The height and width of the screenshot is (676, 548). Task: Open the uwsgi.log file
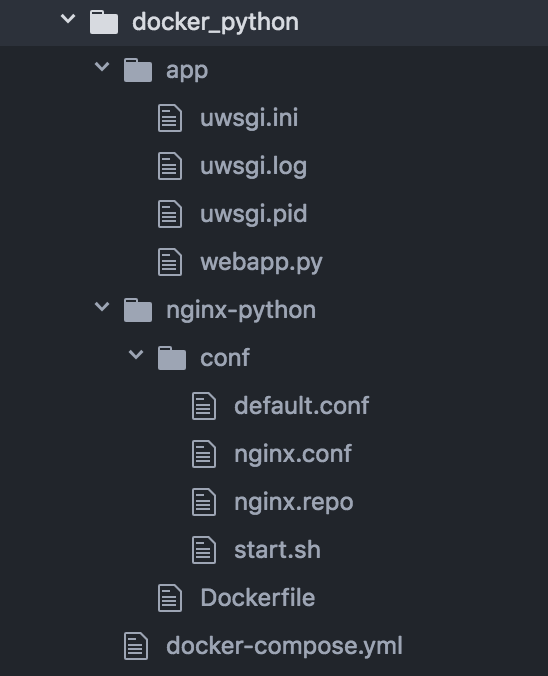(254, 167)
